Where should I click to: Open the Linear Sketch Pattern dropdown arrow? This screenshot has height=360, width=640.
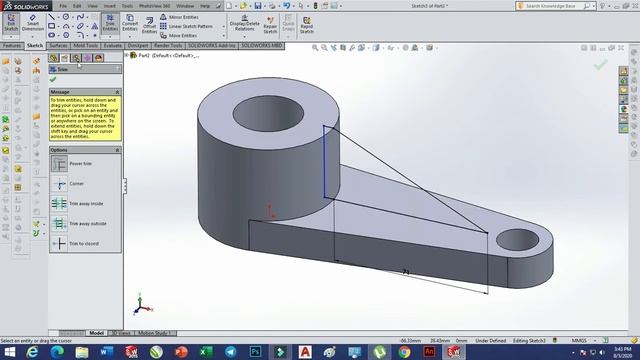pos(223,26)
